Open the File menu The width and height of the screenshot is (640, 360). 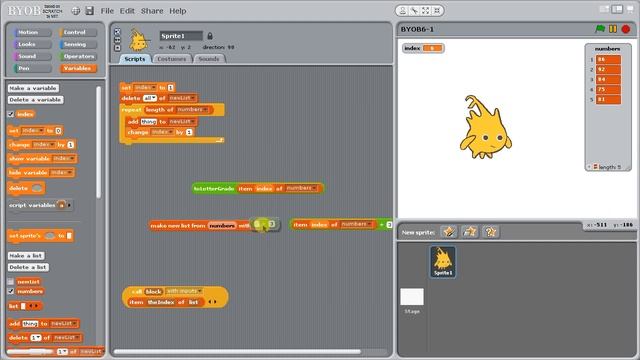[107, 11]
